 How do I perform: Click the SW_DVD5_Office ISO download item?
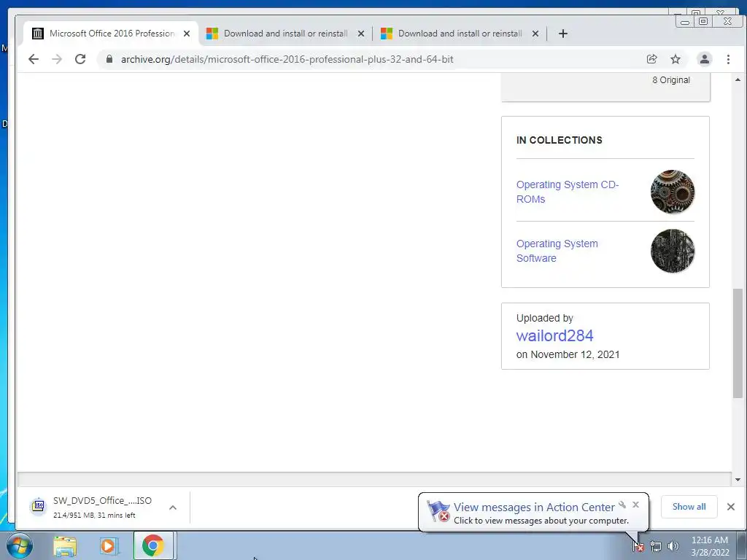tap(102, 507)
